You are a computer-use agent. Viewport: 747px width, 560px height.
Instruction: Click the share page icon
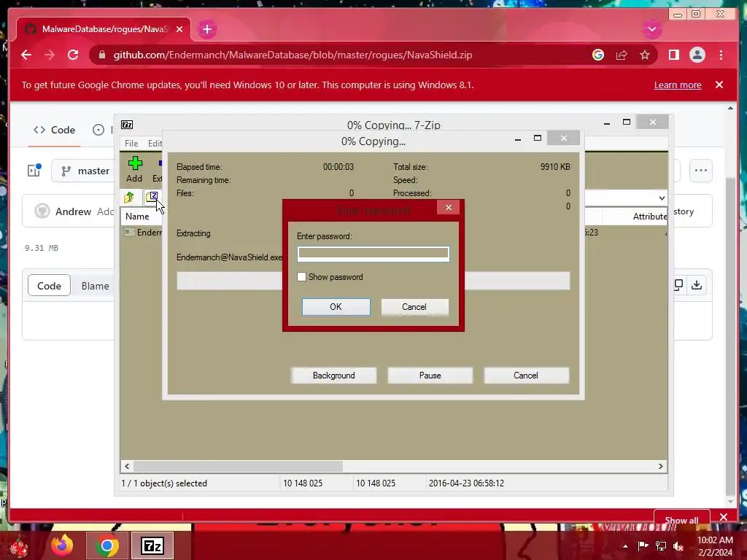click(x=622, y=55)
